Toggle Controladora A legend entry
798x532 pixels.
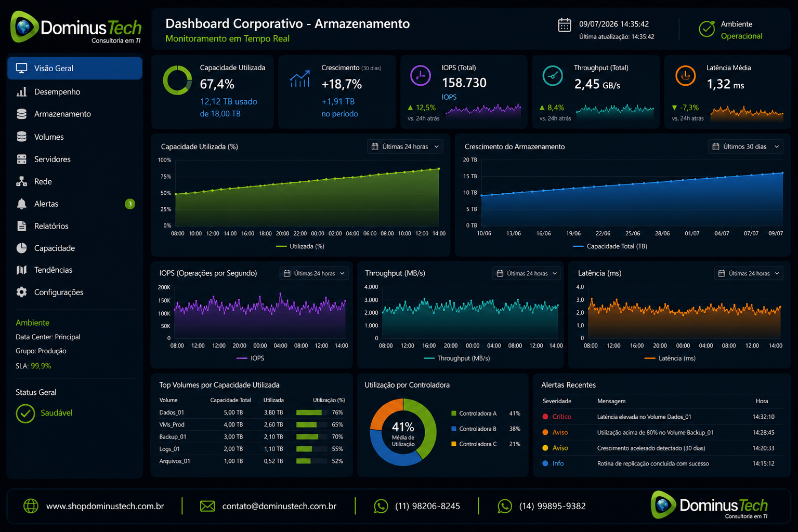(x=486, y=414)
